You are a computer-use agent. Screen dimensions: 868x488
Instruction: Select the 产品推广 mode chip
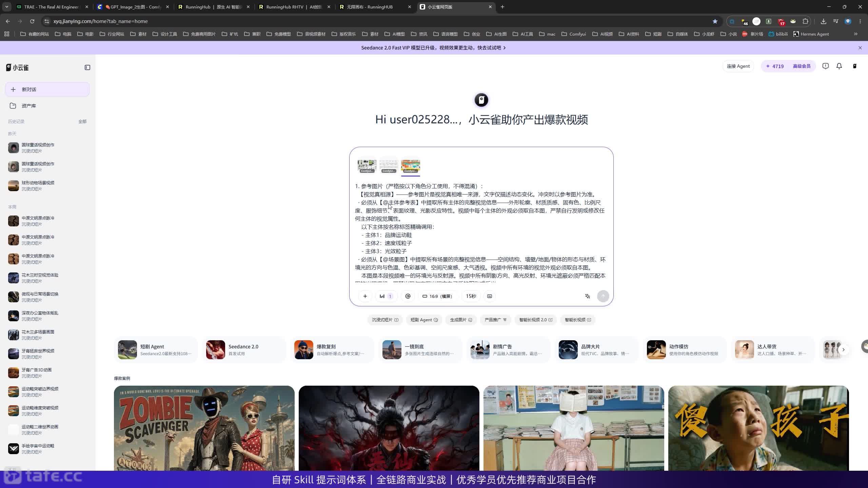click(495, 320)
